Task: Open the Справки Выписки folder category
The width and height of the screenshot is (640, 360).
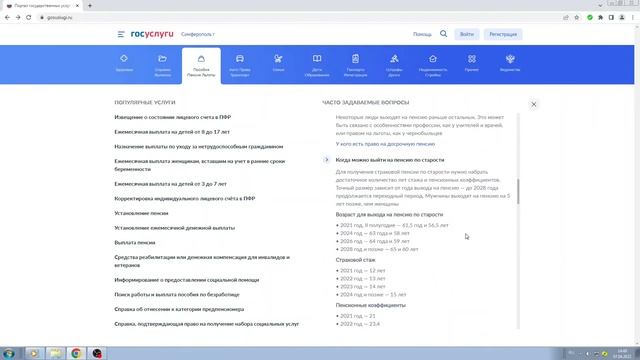Action: pos(162,65)
